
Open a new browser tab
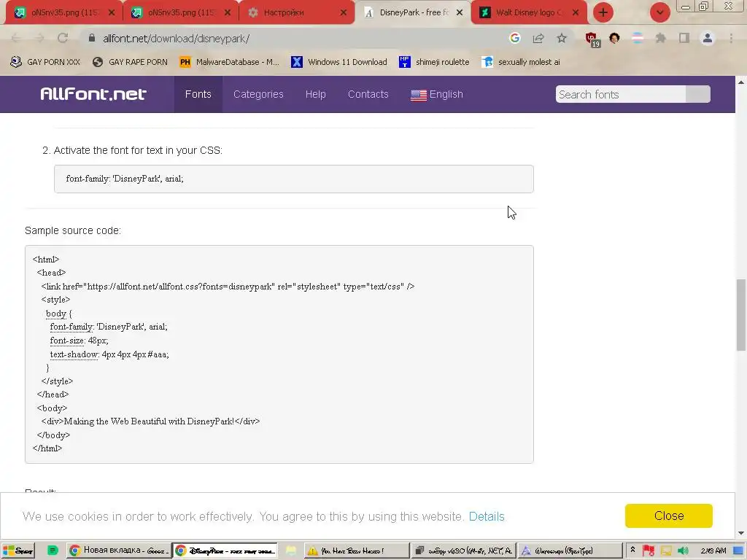(603, 12)
